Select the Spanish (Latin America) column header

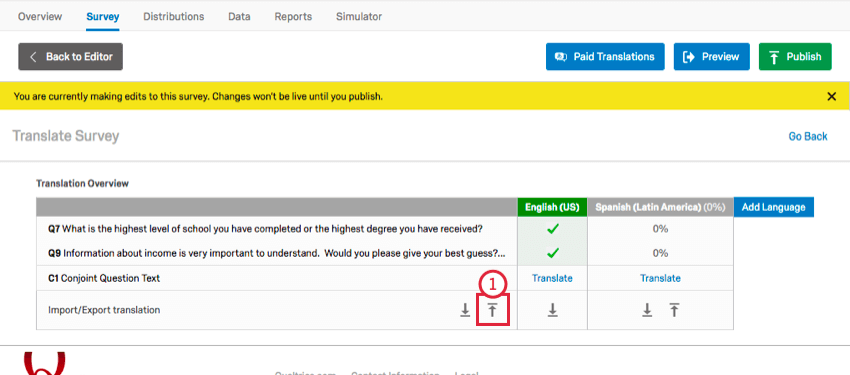(660, 207)
